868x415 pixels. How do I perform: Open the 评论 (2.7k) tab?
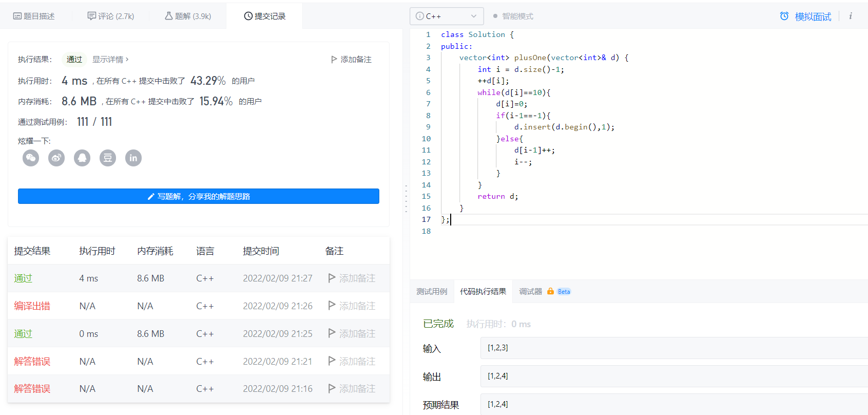point(111,16)
